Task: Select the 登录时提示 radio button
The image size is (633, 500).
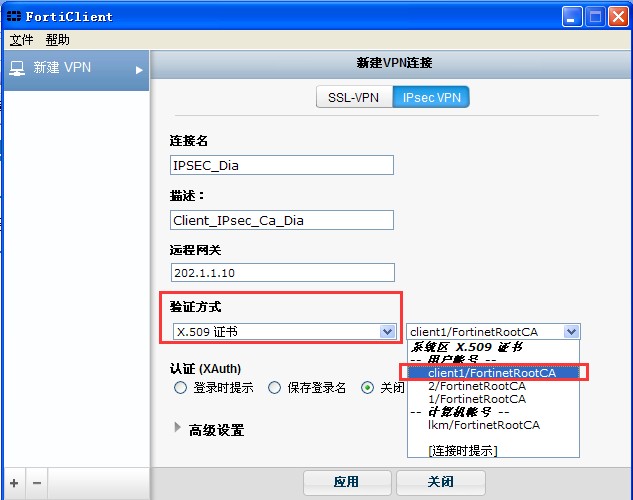Action: 180,388
